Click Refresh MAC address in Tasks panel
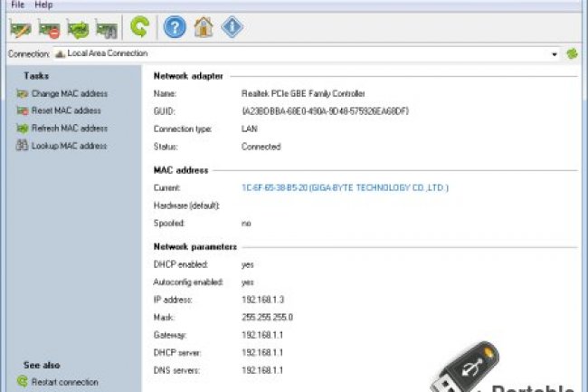Screen dimensions: 588x392 pyautogui.click(x=69, y=129)
